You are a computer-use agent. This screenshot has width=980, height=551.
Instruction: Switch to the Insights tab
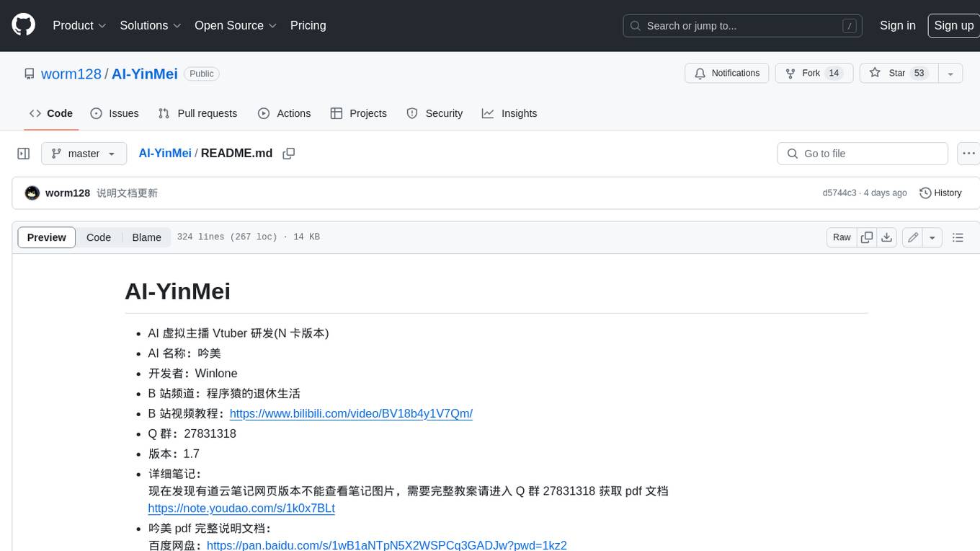[x=509, y=113]
